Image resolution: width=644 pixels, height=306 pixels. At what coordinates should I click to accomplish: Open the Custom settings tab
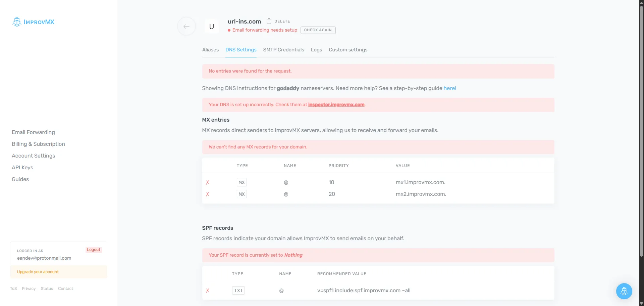pyautogui.click(x=348, y=50)
